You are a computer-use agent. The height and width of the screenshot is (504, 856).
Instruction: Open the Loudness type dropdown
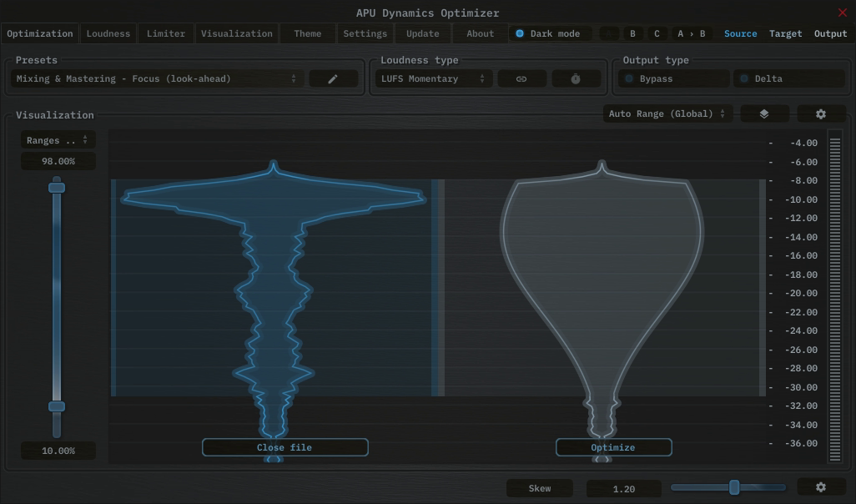pos(432,78)
